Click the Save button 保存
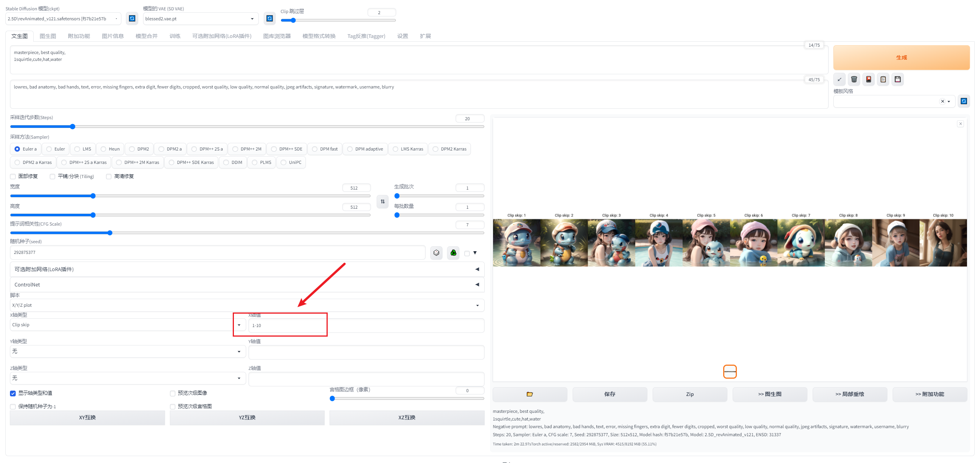The height and width of the screenshot is (463, 980). tap(610, 394)
